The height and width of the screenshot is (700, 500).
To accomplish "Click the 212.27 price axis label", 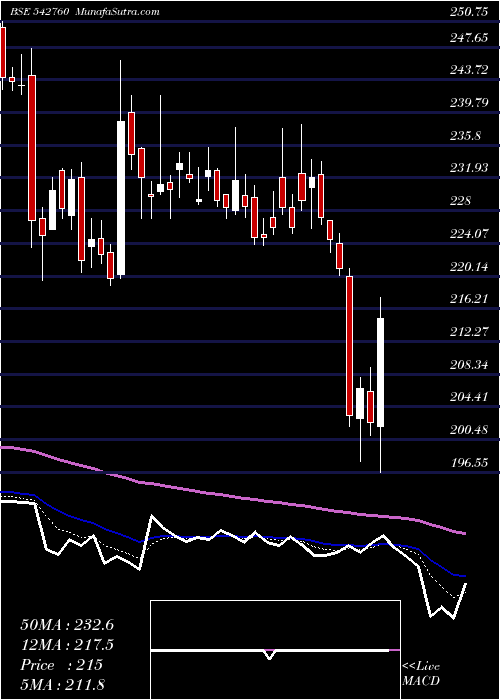I will (469, 332).
